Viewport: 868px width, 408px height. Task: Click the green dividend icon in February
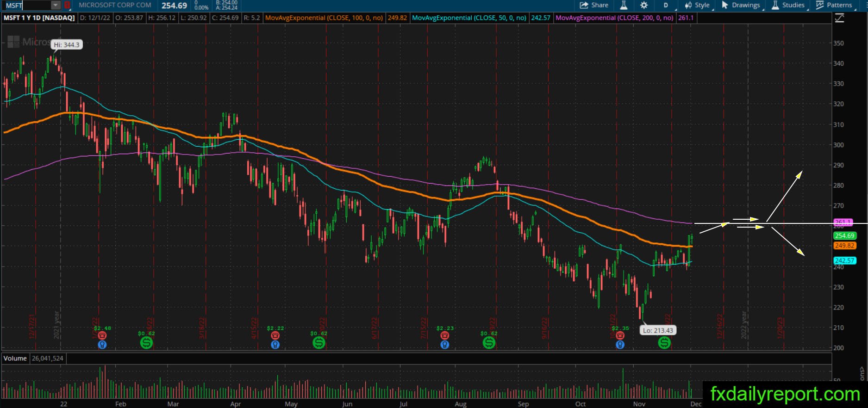pos(146,343)
